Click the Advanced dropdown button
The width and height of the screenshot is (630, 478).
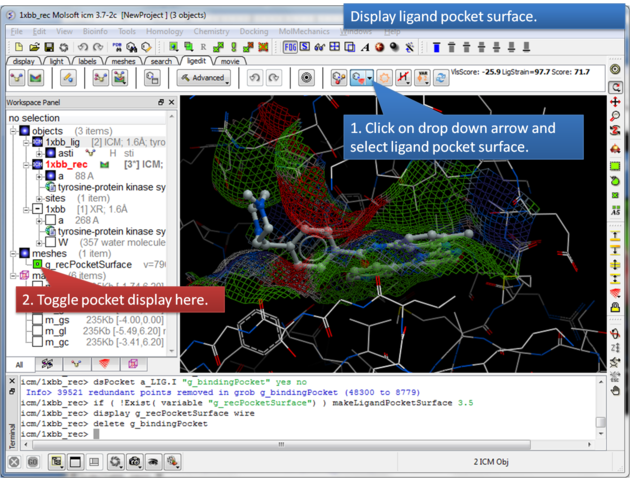point(204,78)
